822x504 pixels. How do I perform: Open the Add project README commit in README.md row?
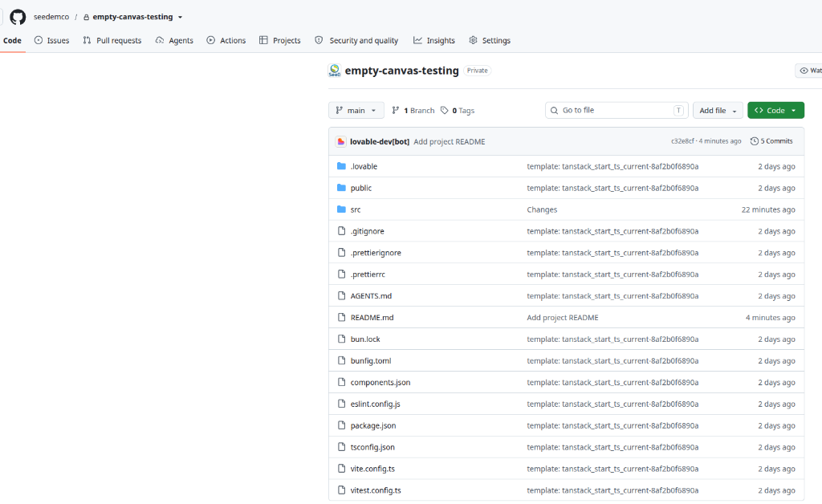pos(563,318)
